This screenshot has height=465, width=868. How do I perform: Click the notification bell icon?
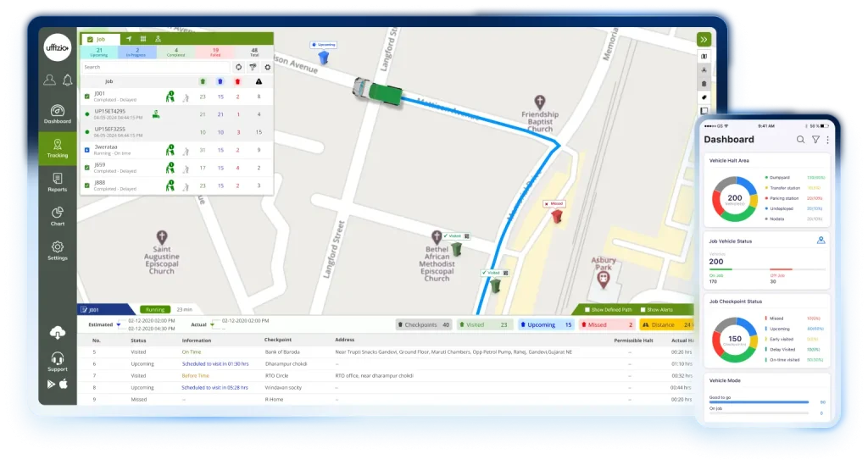[x=67, y=80]
